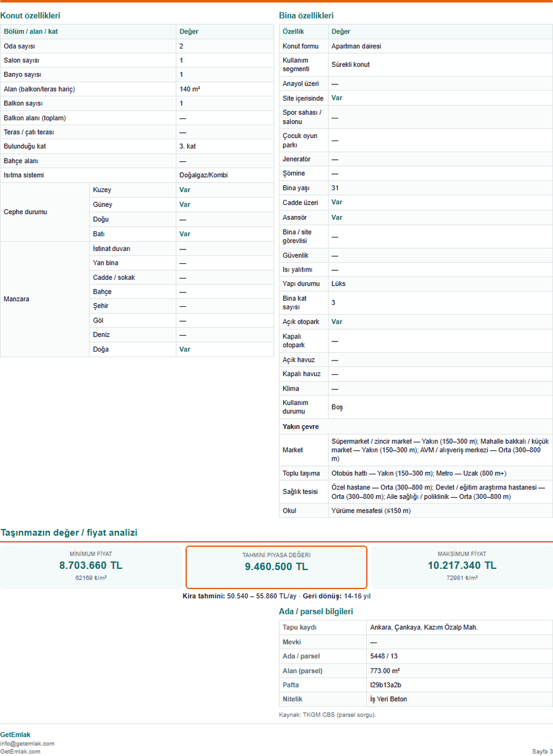Click the 'Salon sayısı' row label

(x=21, y=60)
